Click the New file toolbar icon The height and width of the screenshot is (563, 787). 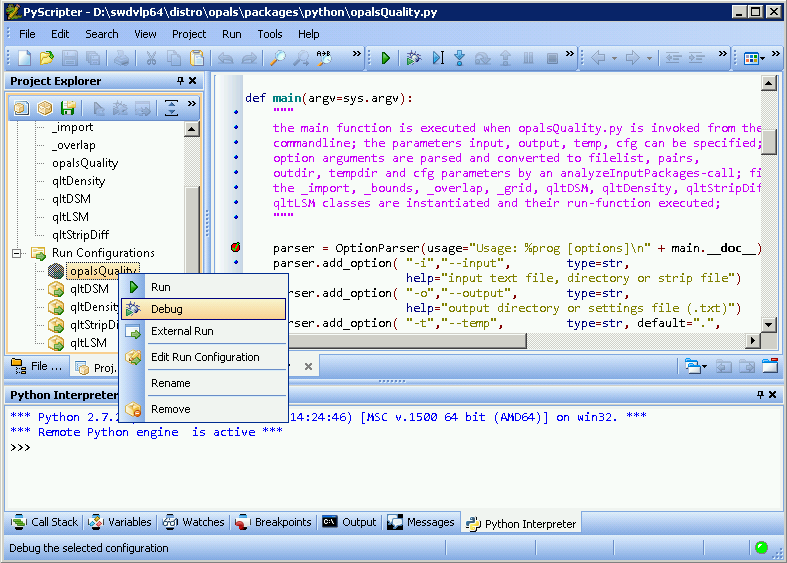tap(24, 59)
